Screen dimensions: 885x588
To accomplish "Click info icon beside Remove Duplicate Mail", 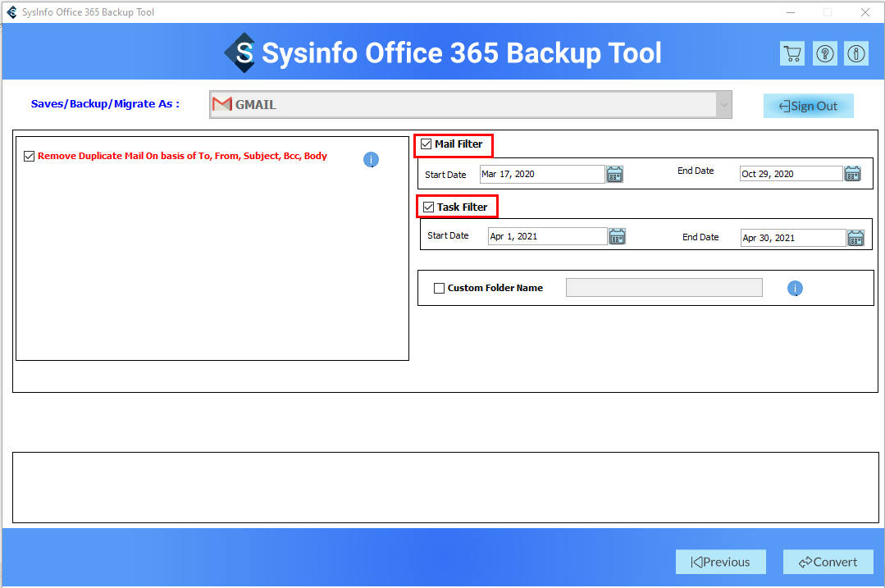I will pyautogui.click(x=371, y=160).
